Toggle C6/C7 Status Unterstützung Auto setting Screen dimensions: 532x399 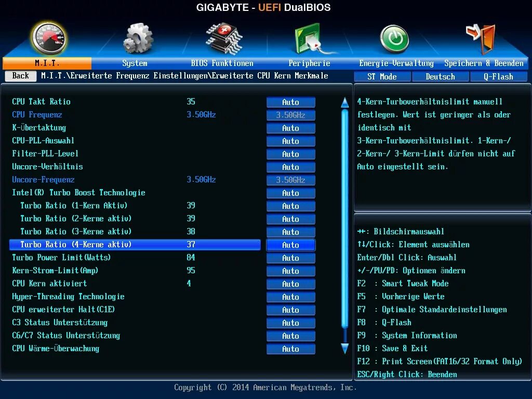[x=291, y=336]
